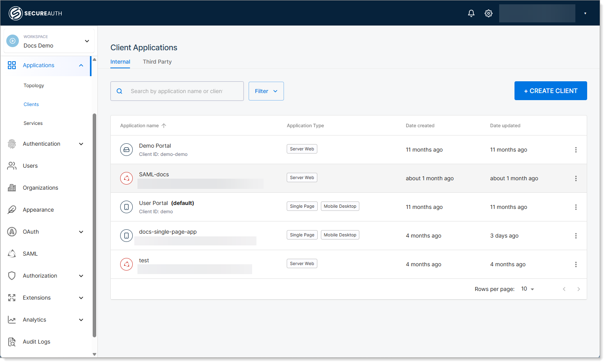Click the Analytics chart icon
The height and width of the screenshot is (364, 606).
pos(12,320)
